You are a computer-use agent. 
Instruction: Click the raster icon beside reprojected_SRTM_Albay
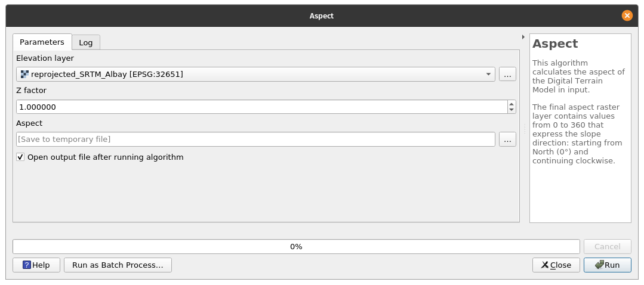pyautogui.click(x=24, y=74)
